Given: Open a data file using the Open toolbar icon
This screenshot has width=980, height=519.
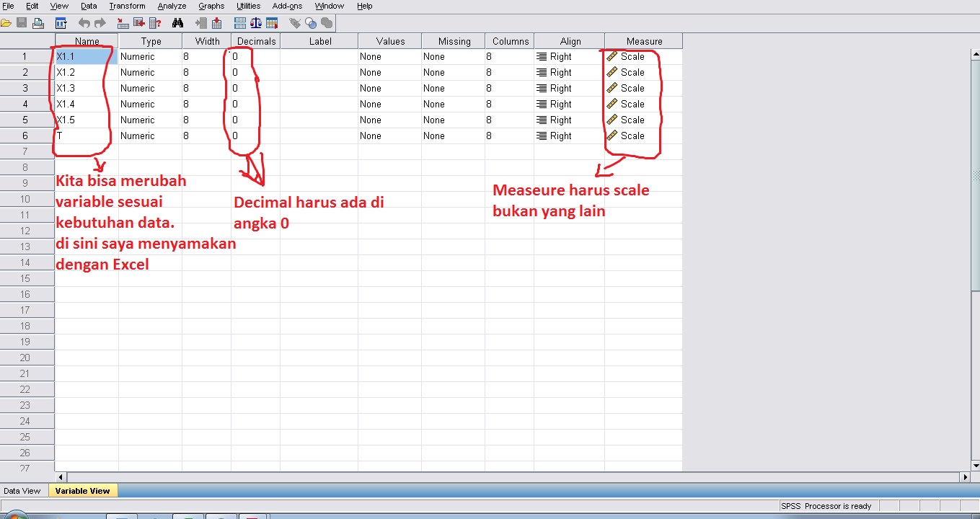Looking at the screenshot, I should click(6, 22).
